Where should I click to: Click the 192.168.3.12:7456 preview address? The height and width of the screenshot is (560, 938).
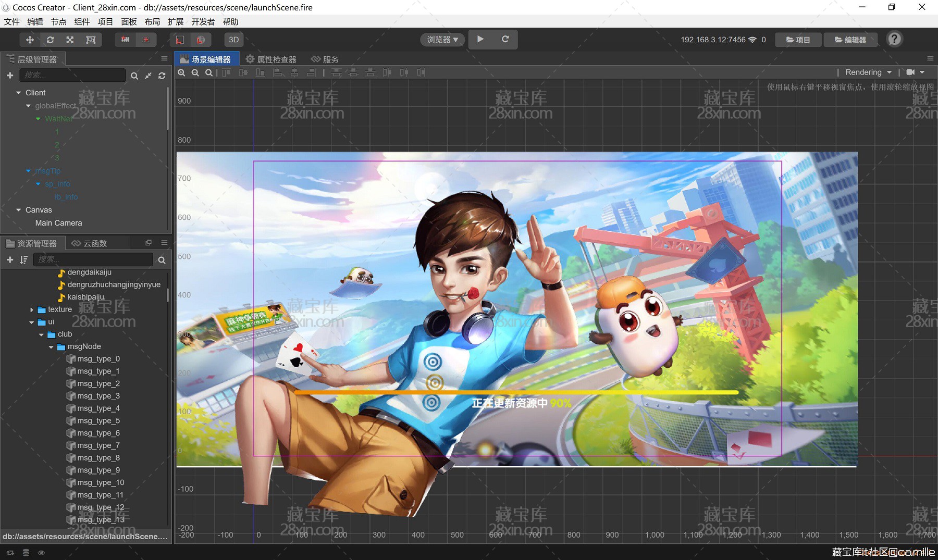tap(713, 40)
